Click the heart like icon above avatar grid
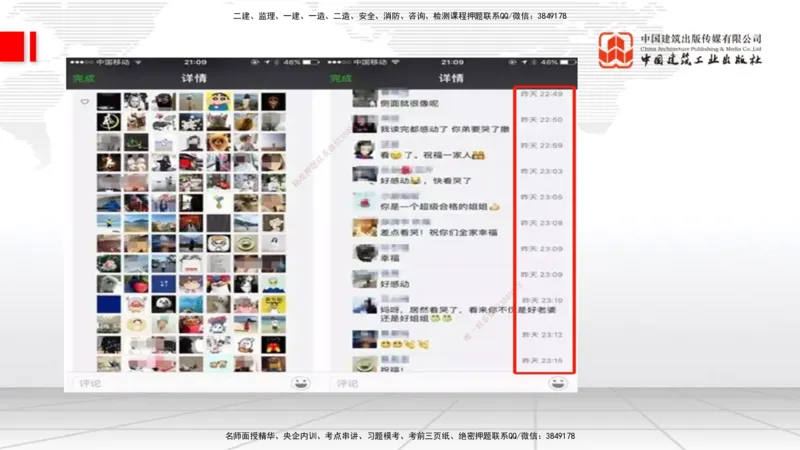 (x=85, y=102)
